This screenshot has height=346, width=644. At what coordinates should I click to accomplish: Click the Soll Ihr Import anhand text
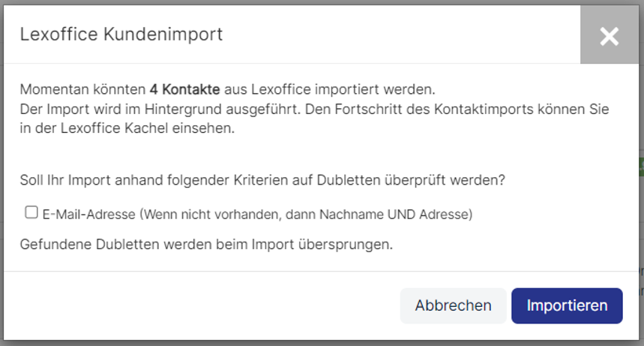[x=91, y=180]
